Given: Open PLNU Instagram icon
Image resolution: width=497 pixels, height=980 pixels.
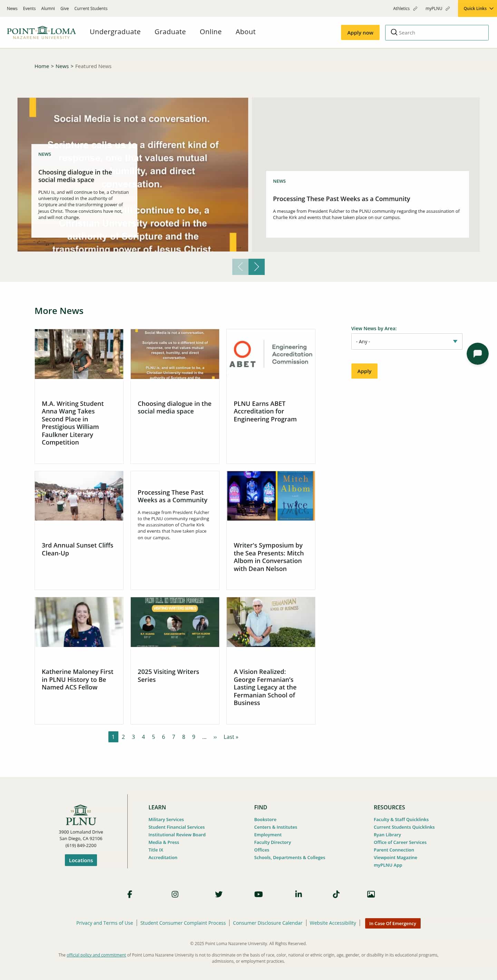Looking at the screenshot, I should coord(175,894).
